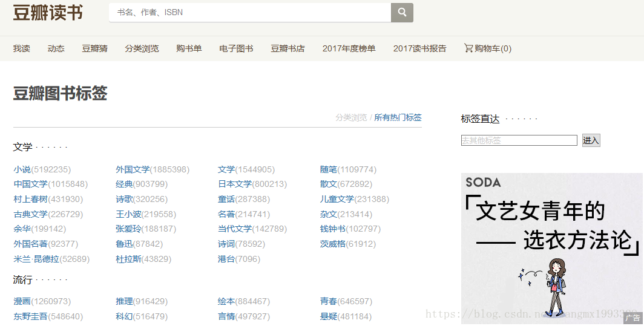Open the 王小波 tag
The width and height of the screenshot is (644, 326).
(x=128, y=214)
